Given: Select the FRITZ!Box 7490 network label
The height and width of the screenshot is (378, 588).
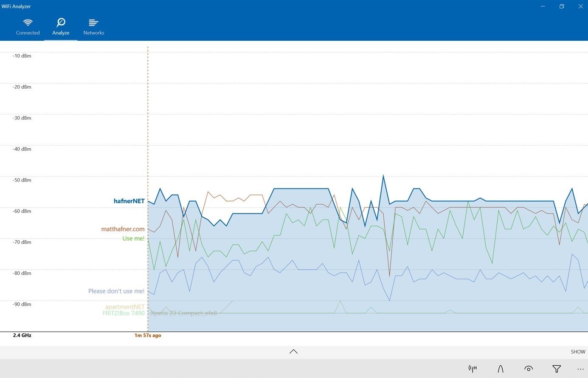Looking at the screenshot, I should [124, 314].
